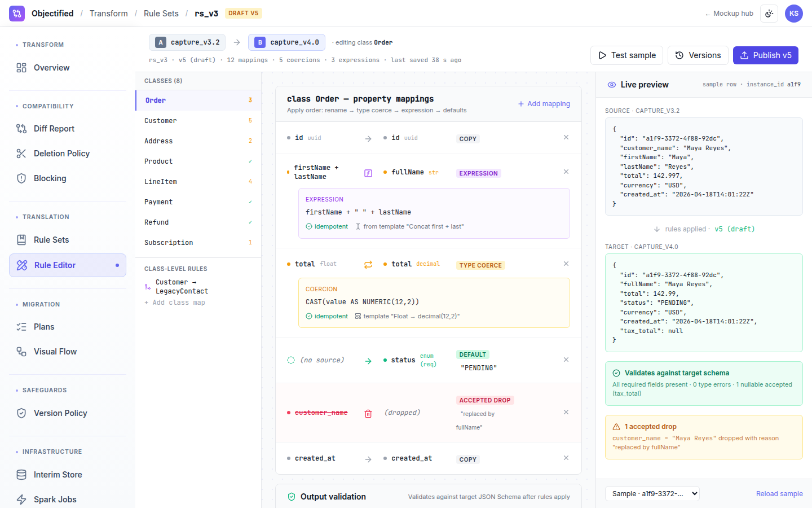This screenshot has height=508, width=812.
Task: Select the Order class in list
Action: click(198, 100)
